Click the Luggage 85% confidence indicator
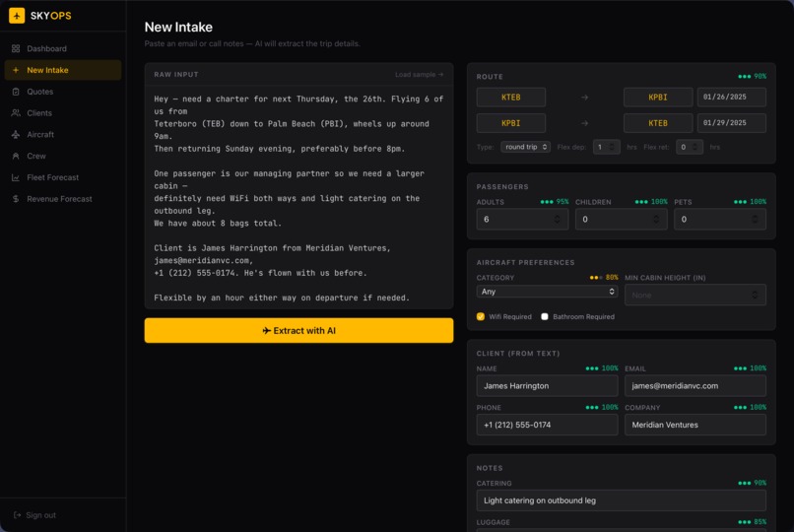794x532 pixels. click(x=752, y=522)
